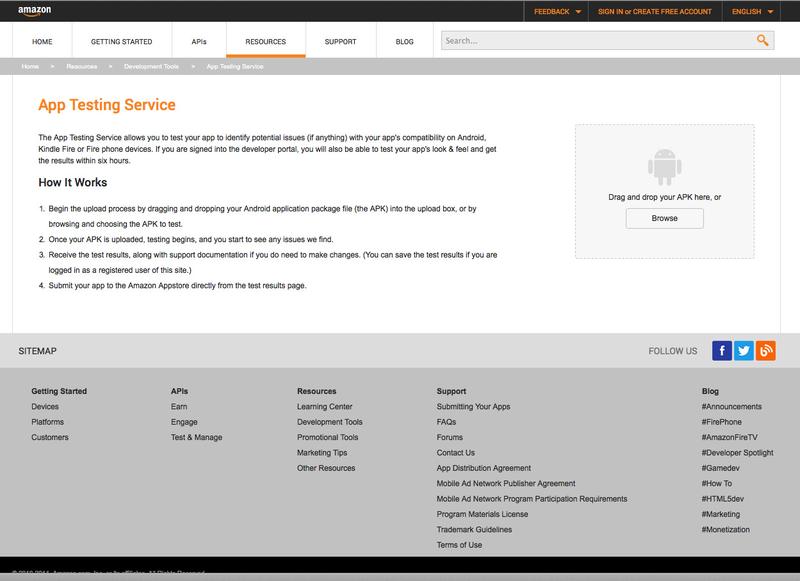Viewport: 800px width, 581px height.
Task: Select the Resources nav tab
Action: (x=266, y=41)
